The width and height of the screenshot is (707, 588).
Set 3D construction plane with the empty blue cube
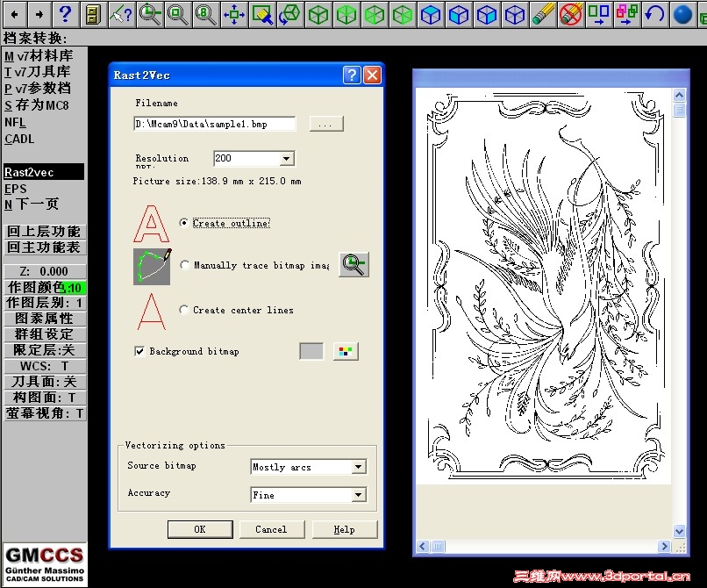click(x=515, y=14)
